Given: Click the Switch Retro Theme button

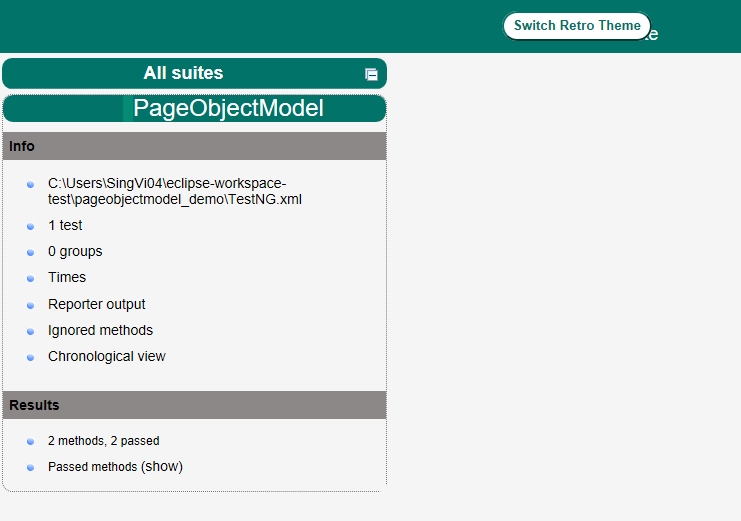Looking at the screenshot, I should point(576,26).
